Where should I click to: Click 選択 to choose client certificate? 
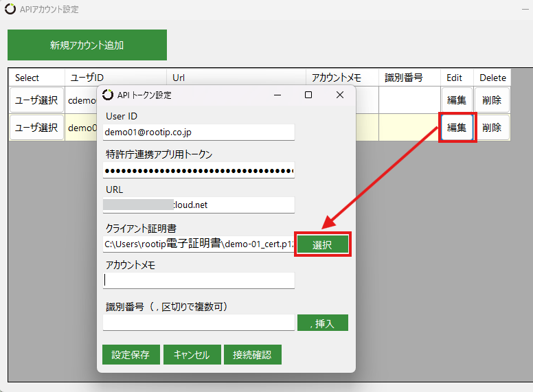click(322, 245)
